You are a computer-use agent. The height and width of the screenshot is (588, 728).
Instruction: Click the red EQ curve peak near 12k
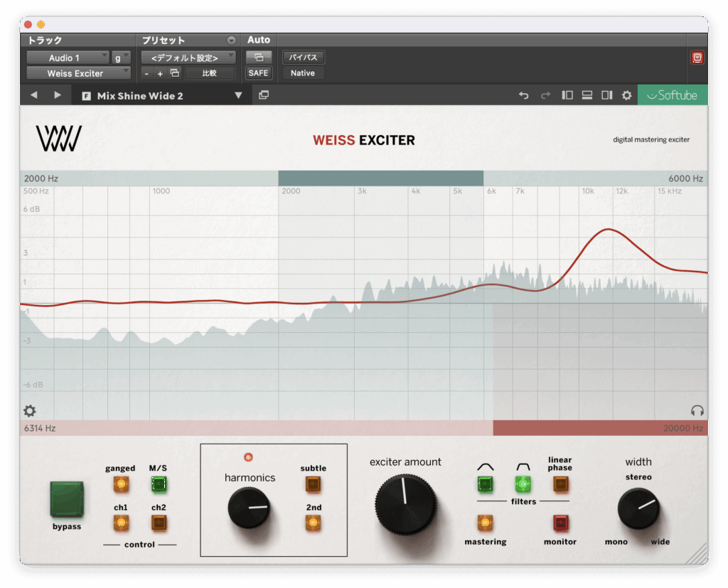609,230
